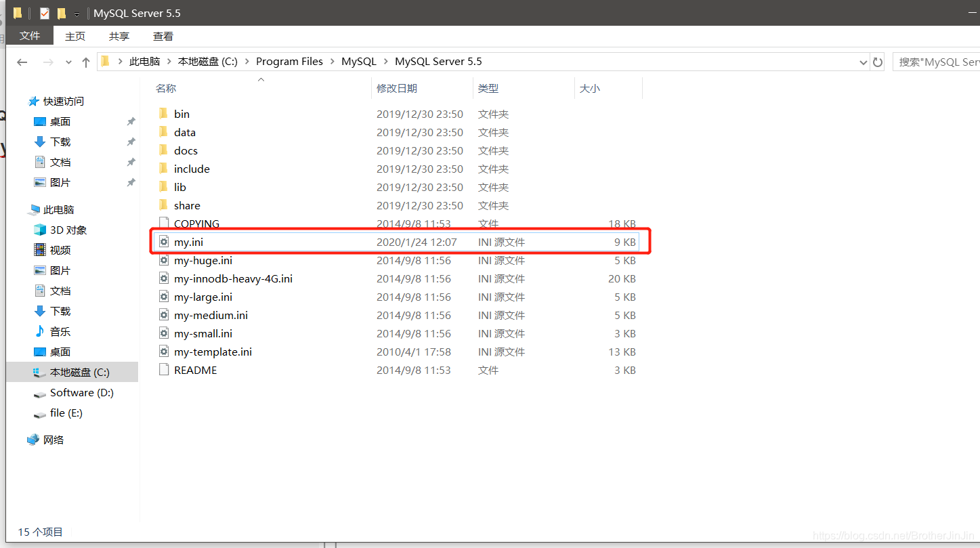This screenshot has height=548, width=980.
Task: Navigate to MySQL in the address bar
Action: click(x=359, y=62)
